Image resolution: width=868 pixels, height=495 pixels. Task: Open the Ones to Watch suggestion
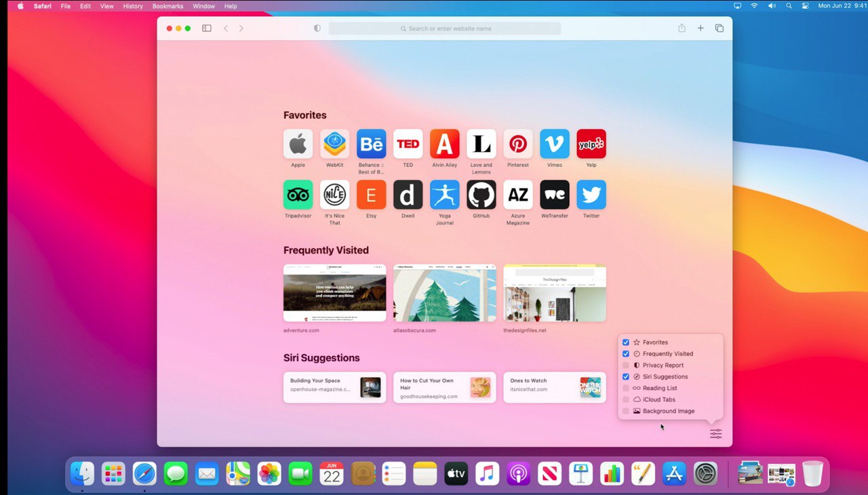pos(555,387)
